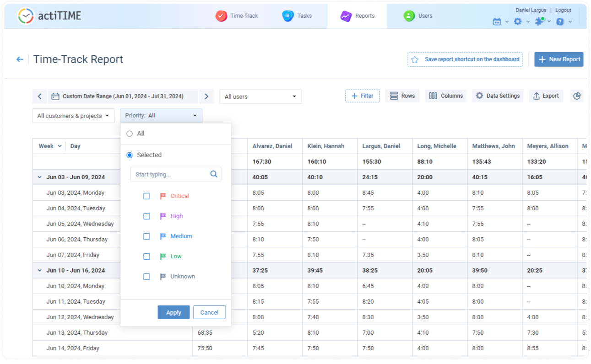Click the Alvarez, Daniel column header
The width and height of the screenshot is (591, 364).
coord(272,146)
